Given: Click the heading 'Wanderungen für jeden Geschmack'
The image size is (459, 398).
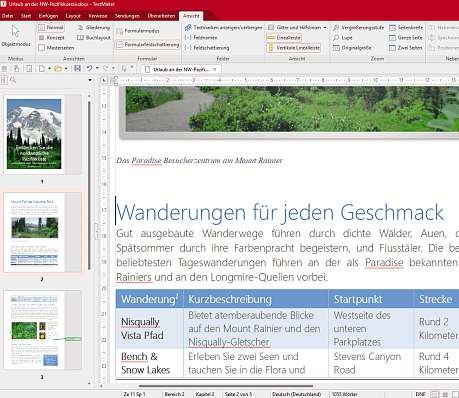Looking at the screenshot, I should click(280, 212).
